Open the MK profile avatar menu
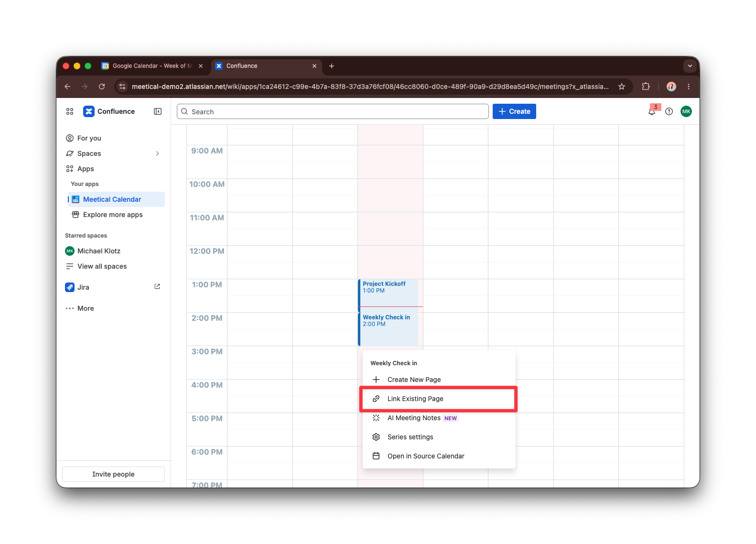The height and width of the screenshot is (544, 756). click(686, 111)
